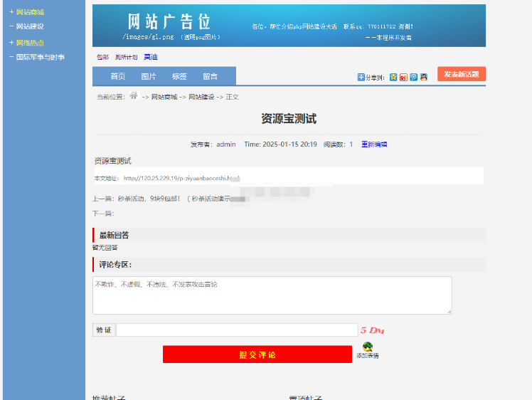This screenshot has height=400, width=532.
Task: Click the add emoticon face icon
Action: click(368, 347)
